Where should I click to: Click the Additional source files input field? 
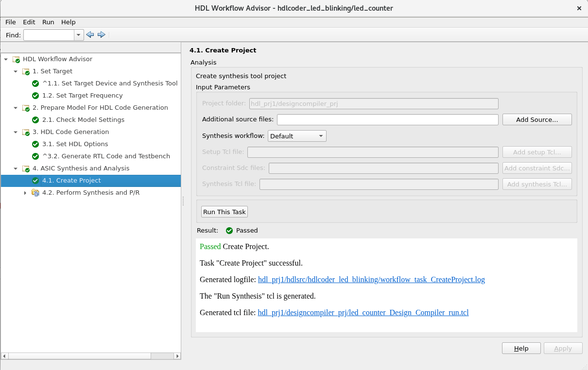[388, 119]
